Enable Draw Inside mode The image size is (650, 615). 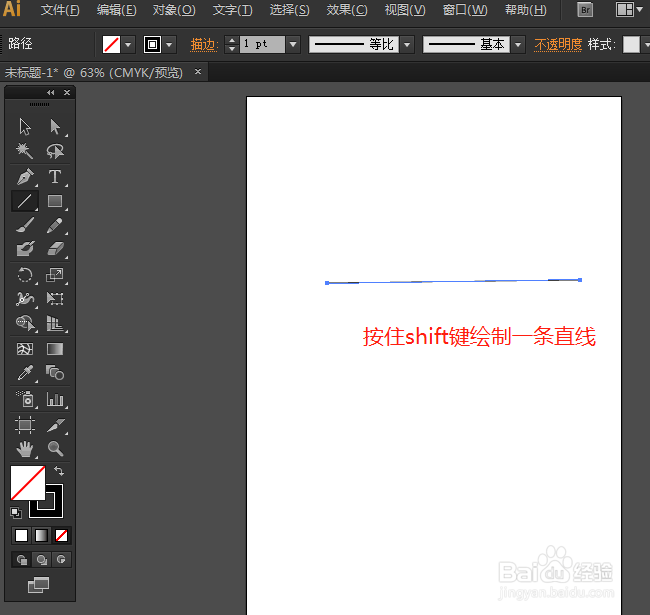pos(61,560)
